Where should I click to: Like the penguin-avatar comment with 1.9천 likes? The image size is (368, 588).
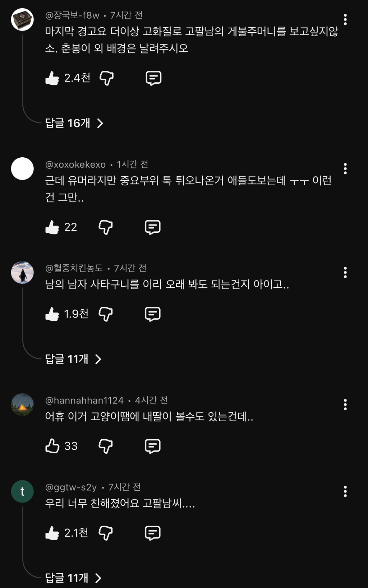(x=52, y=314)
